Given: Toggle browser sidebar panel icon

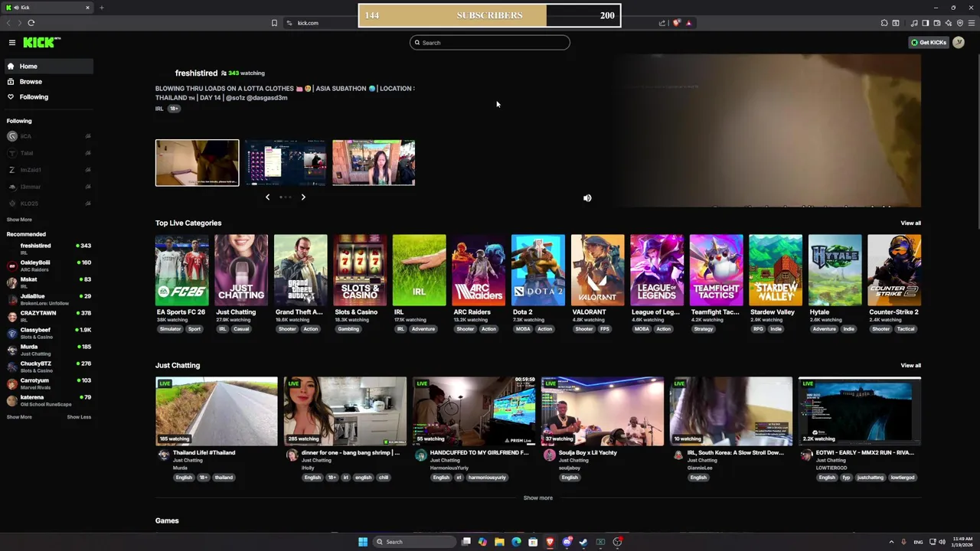Looking at the screenshot, I should point(925,23).
